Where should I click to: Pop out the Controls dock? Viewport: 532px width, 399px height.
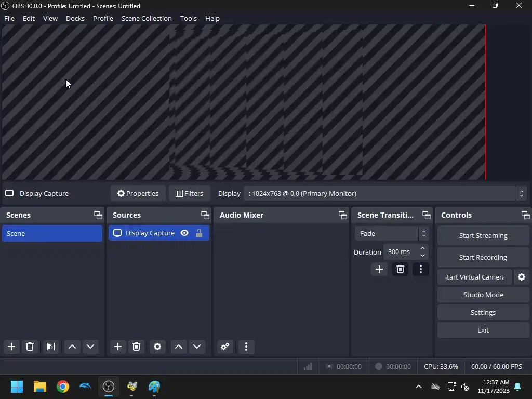pos(525,215)
